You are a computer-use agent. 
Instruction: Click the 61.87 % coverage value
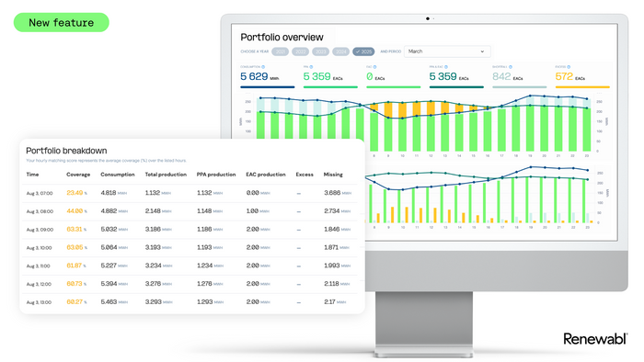(76, 266)
